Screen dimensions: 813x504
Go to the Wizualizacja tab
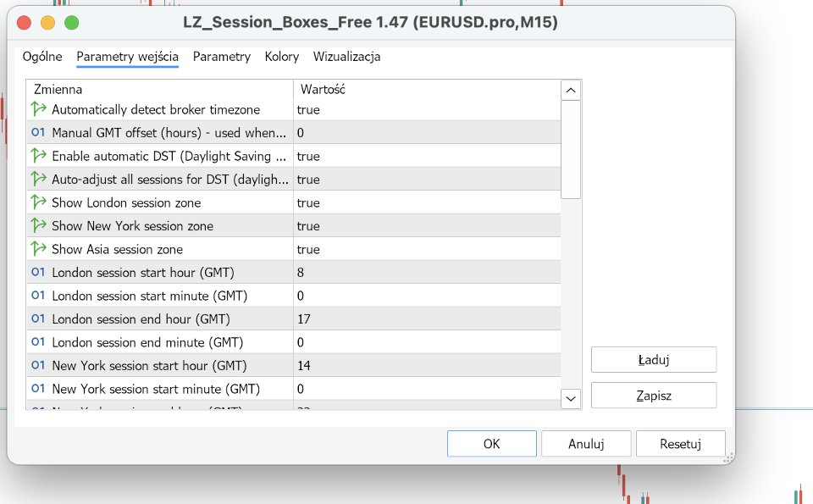pyautogui.click(x=347, y=57)
